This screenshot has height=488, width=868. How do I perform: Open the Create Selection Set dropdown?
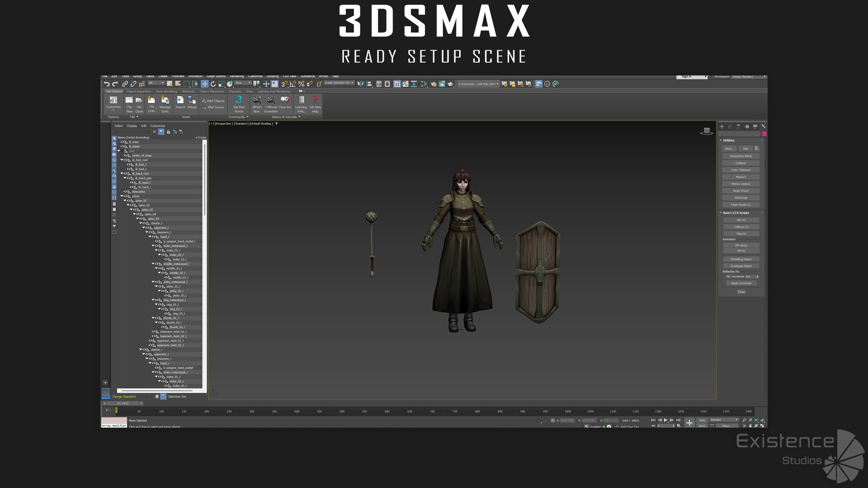339,83
